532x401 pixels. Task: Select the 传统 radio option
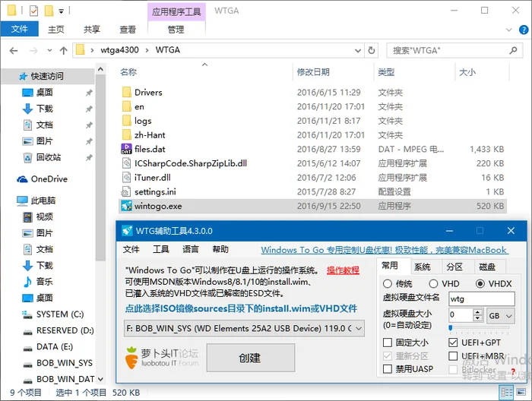tap(387, 283)
